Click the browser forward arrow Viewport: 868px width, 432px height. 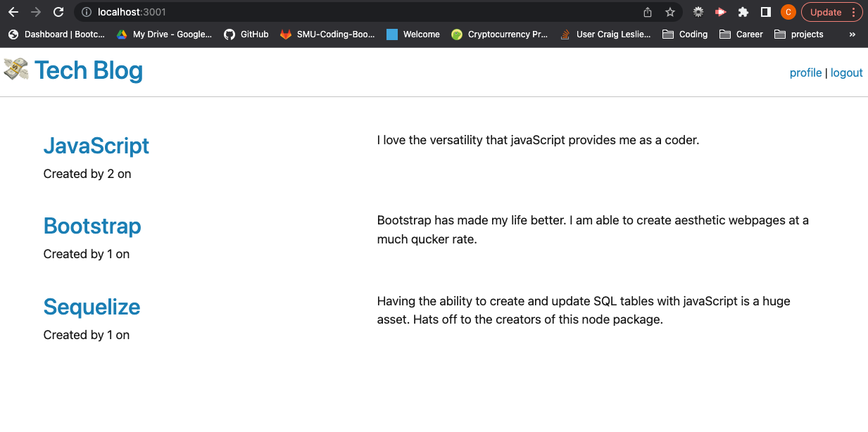36,12
